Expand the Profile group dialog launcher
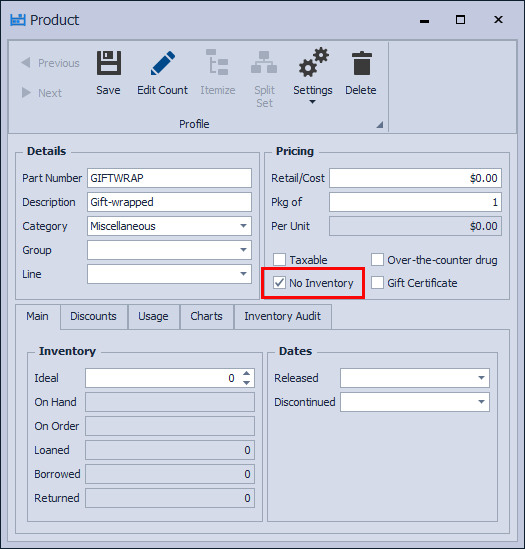The height and width of the screenshot is (549, 525). point(379,125)
